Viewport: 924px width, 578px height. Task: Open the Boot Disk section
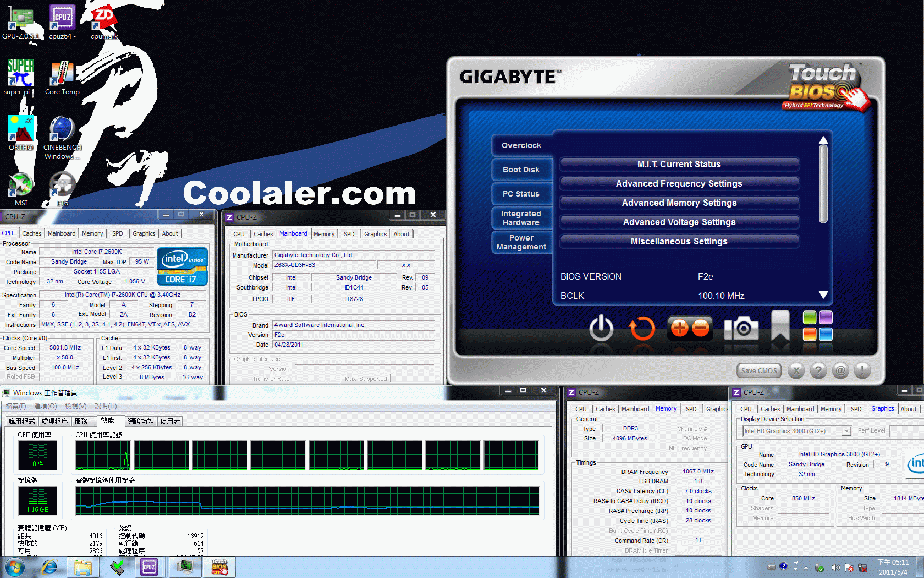point(521,170)
